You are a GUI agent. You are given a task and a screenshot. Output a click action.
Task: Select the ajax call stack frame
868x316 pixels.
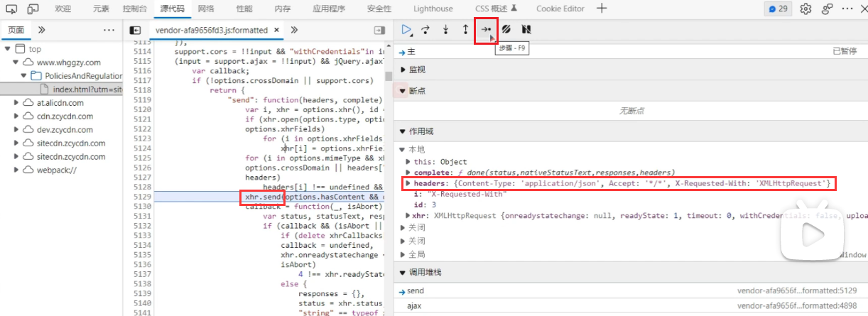coord(413,305)
